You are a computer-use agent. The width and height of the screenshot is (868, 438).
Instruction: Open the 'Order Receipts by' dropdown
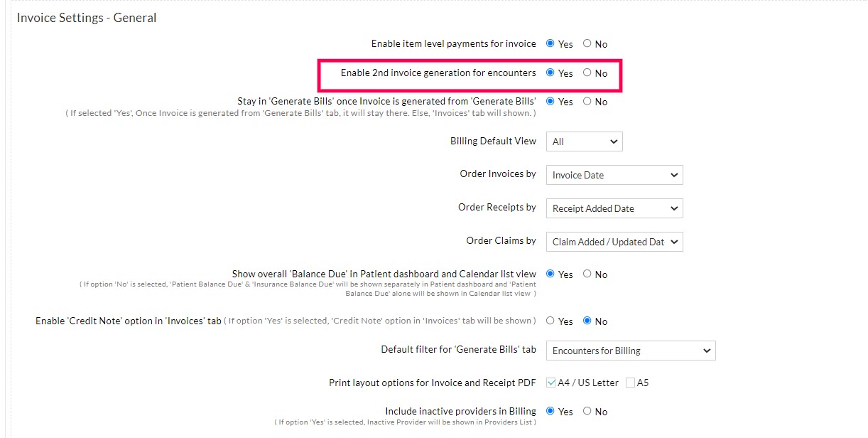(x=614, y=208)
